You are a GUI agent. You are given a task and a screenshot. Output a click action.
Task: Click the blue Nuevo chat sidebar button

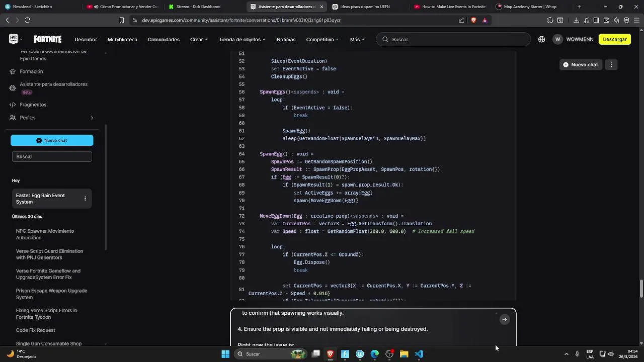coord(52,140)
